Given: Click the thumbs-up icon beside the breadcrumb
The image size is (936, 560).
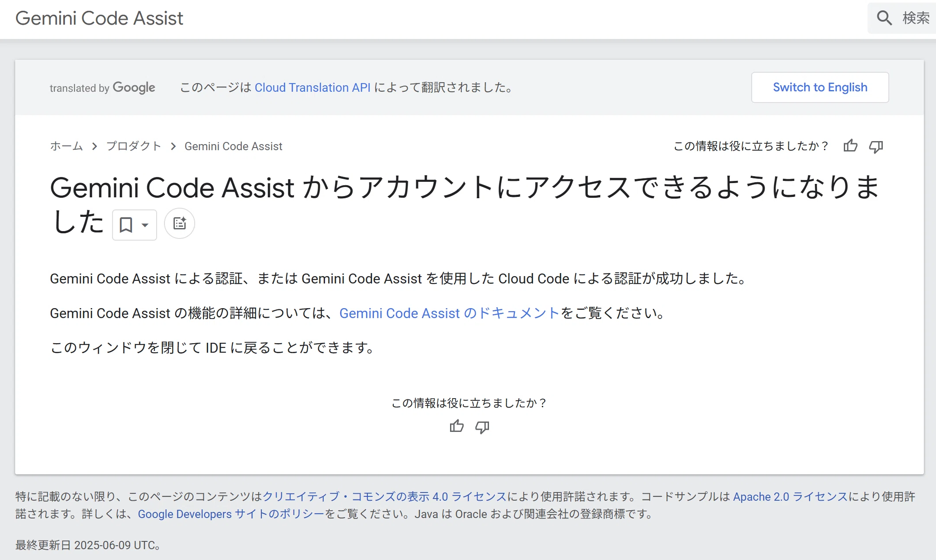Looking at the screenshot, I should [x=850, y=146].
